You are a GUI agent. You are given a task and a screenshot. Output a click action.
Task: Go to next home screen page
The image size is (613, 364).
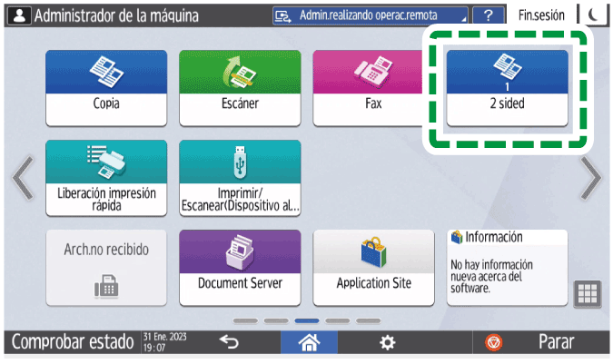coord(591,178)
